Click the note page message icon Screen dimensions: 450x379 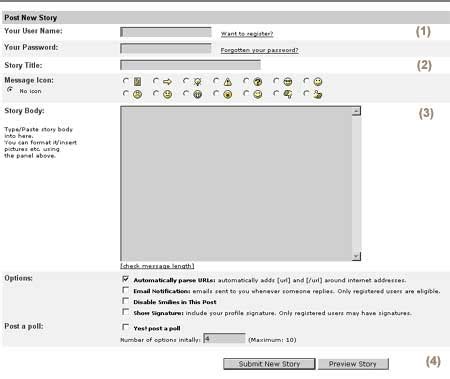tap(137, 82)
